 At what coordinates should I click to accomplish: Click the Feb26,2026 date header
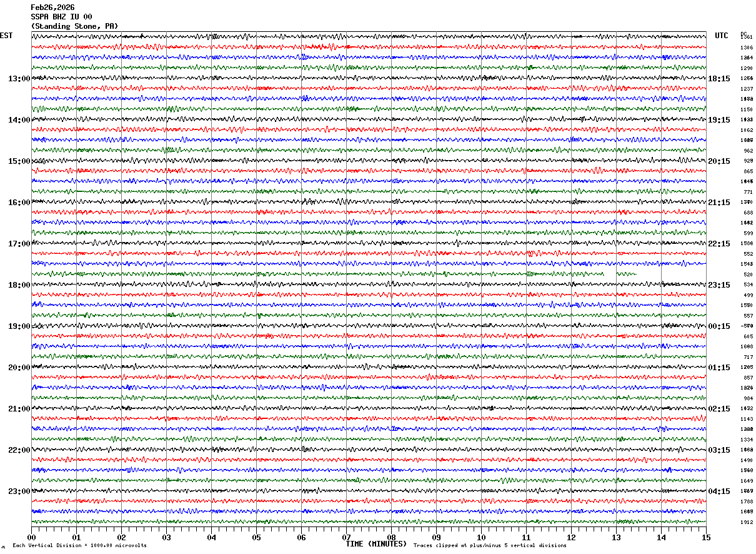(52, 8)
